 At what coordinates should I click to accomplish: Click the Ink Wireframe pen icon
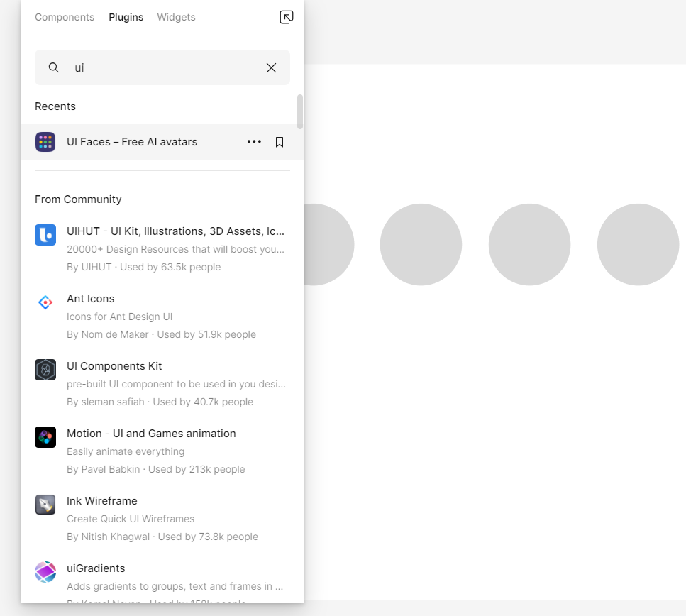coord(45,505)
